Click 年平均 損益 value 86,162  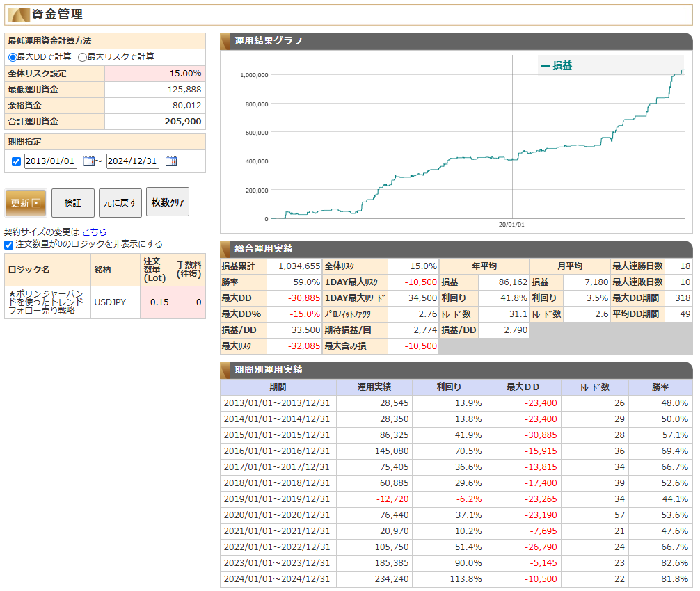513,282
